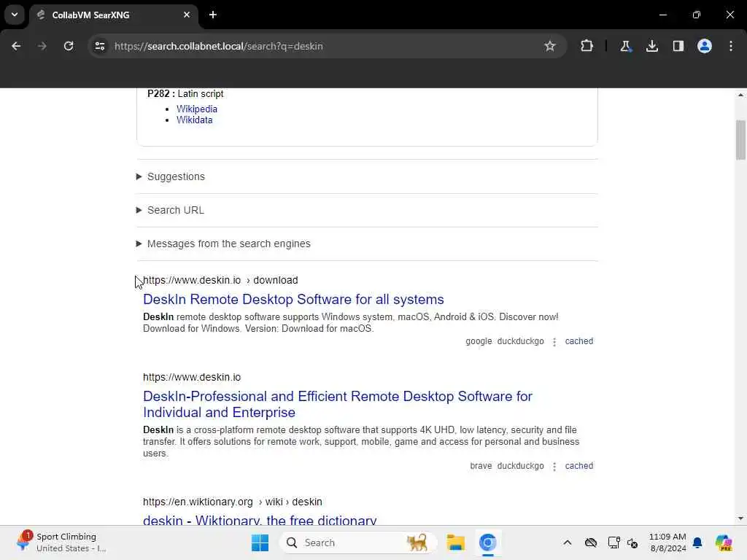Open Chrome's three-dot menu

click(731, 46)
